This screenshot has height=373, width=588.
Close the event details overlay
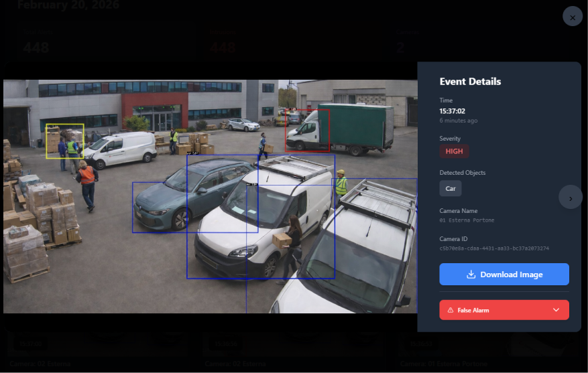(x=573, y=17)
